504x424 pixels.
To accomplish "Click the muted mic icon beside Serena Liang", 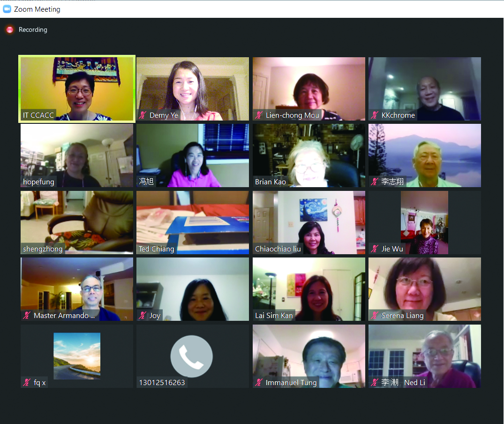I will pos(374,315).
